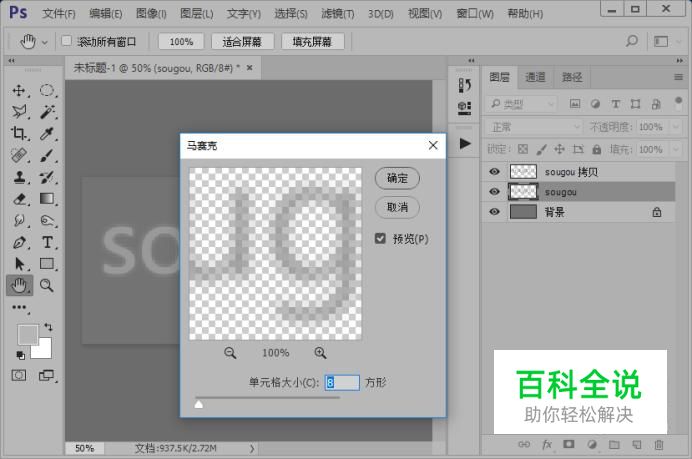Toggle Quick Mask mode
Image resolution: width=692 pixels, height=459 pixels.
coord(19,376)
